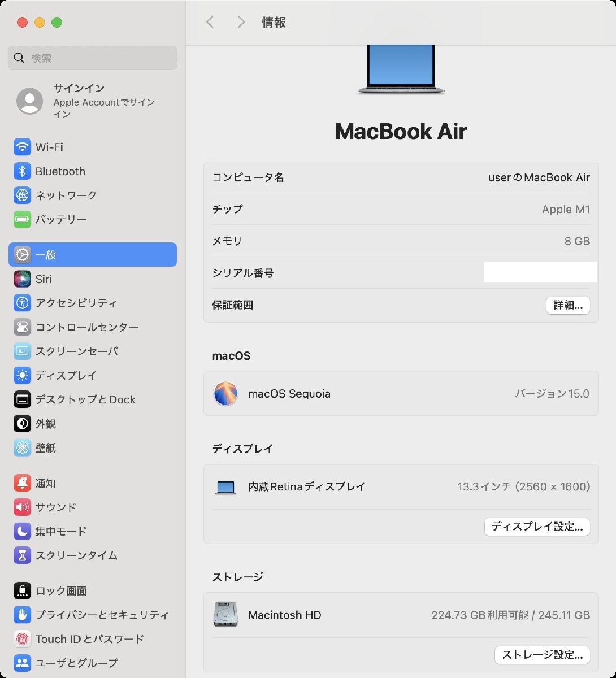
Task: Open the 通知 bell icon
Action: click(22, 483)
